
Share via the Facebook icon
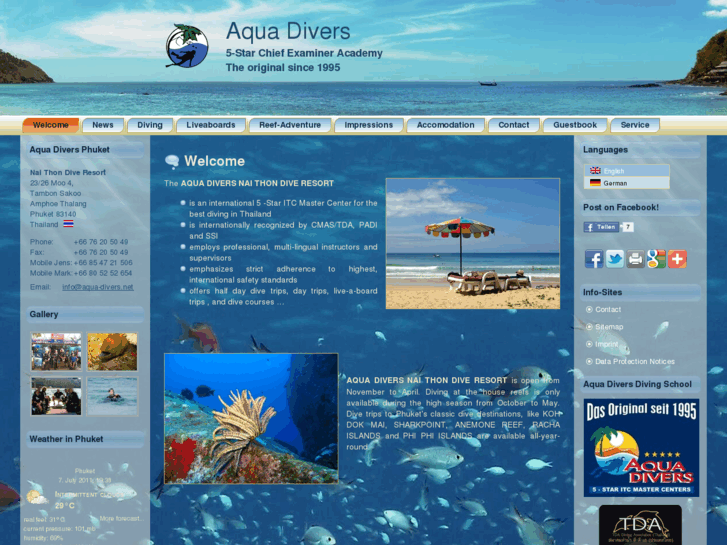pyautogui.click(x=593, y=259)
